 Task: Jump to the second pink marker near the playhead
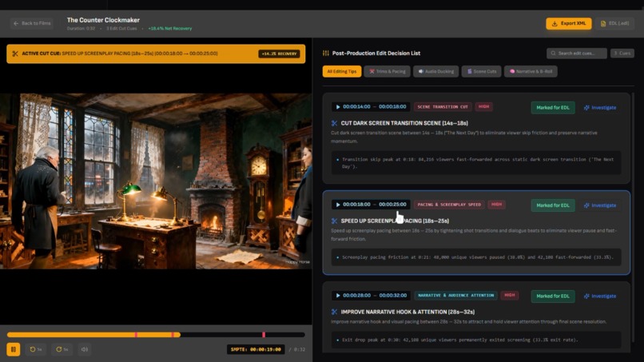click(173, 335)
